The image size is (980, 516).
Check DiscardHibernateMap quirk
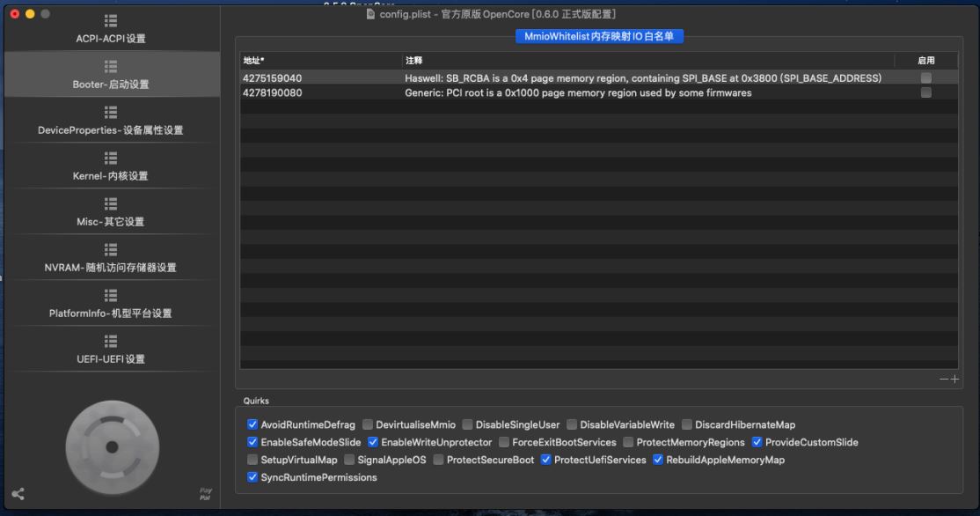(687, 424)
